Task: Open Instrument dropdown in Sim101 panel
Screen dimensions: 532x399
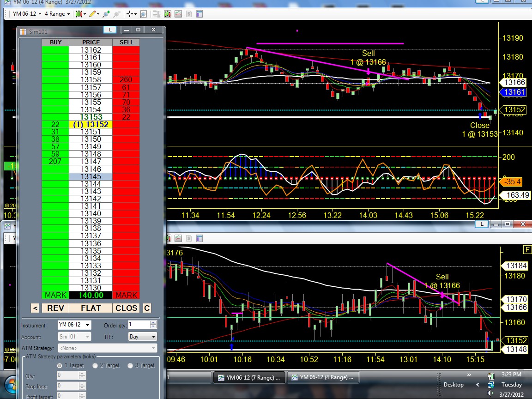Action: point(74,325)
